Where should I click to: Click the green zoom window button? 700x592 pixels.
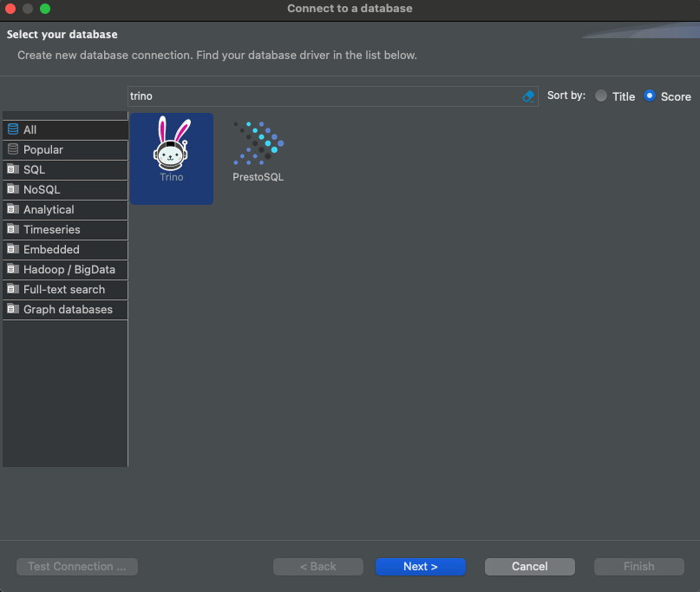click(45, 9)
